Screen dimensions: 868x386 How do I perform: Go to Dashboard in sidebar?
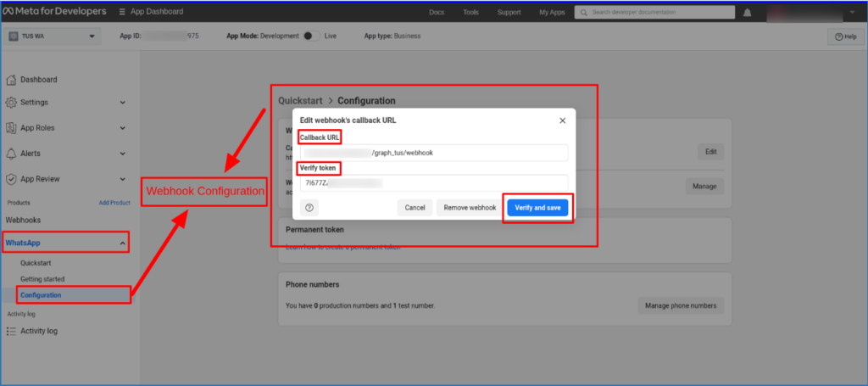[39, 80]
